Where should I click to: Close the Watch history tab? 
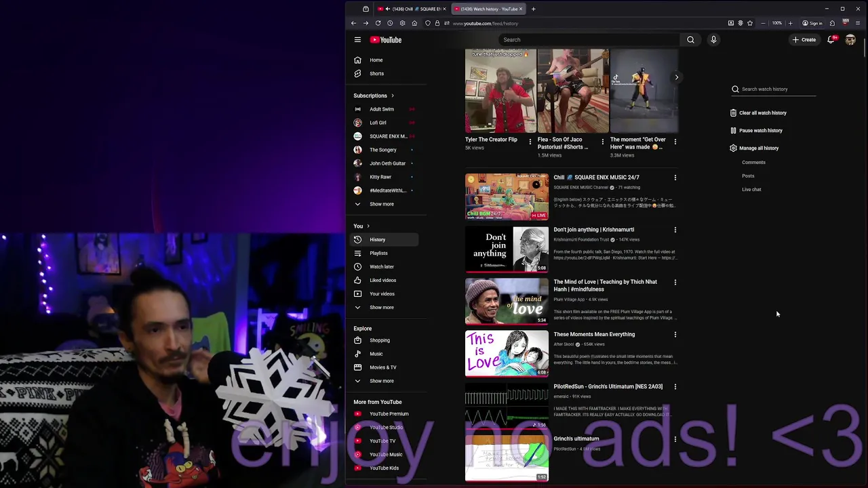521,9
